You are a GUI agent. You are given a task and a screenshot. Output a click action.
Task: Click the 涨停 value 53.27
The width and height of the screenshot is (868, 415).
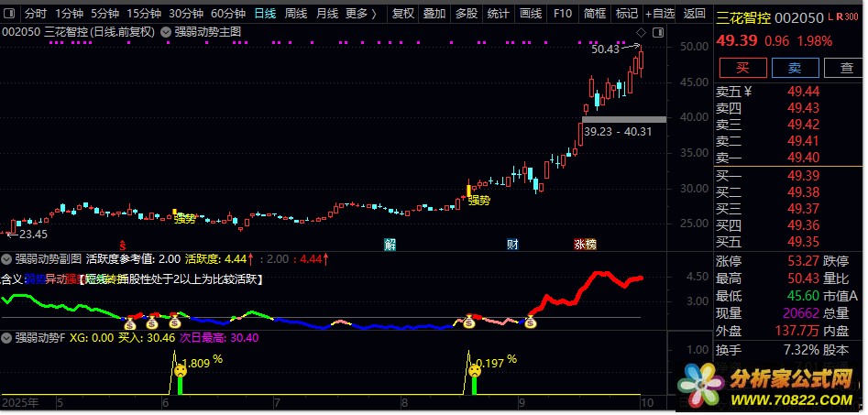click(x=803, y=261)
